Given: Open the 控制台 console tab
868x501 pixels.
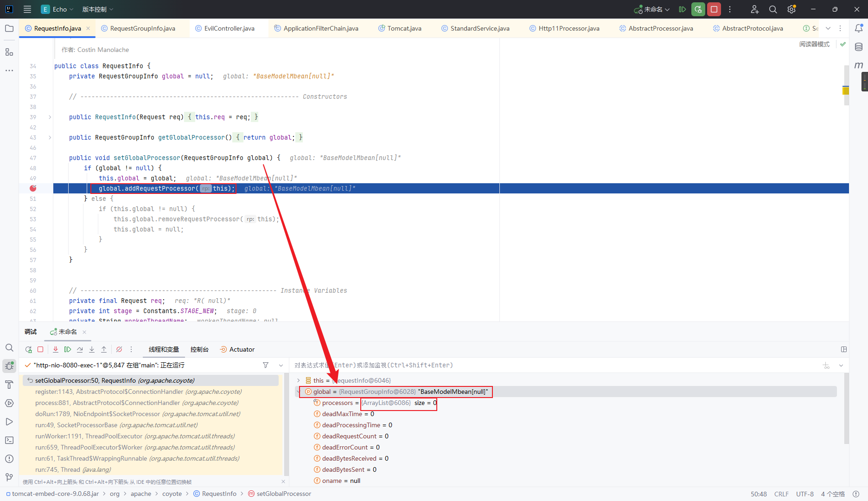Looking at the screenshot, I should pos(199,349).
